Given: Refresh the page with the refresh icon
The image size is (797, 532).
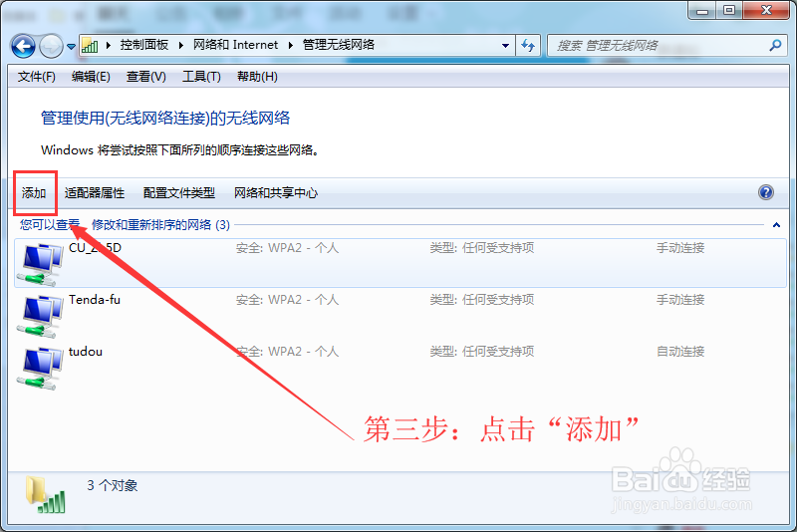Looking at the screenshot, I should pos(528,45).
